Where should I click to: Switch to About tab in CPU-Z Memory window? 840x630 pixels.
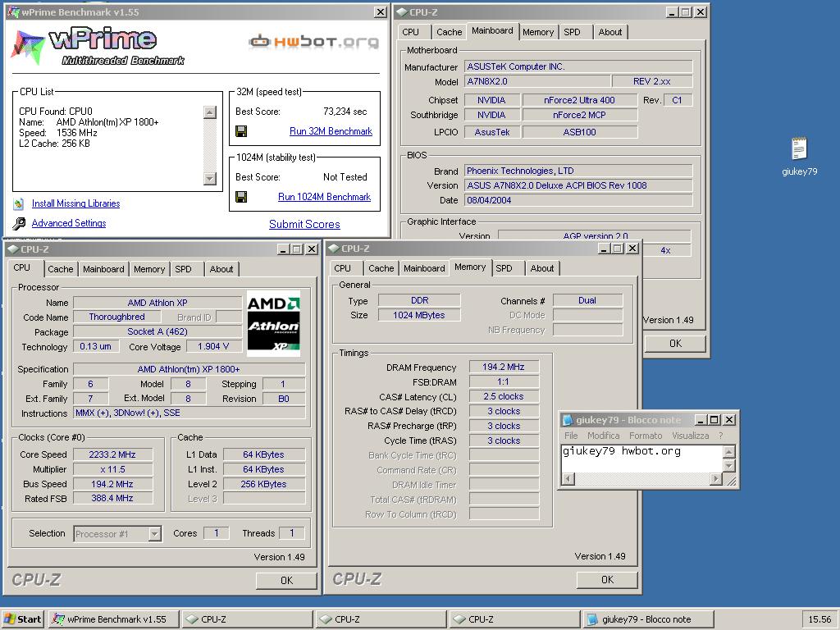tap(542, 268)
